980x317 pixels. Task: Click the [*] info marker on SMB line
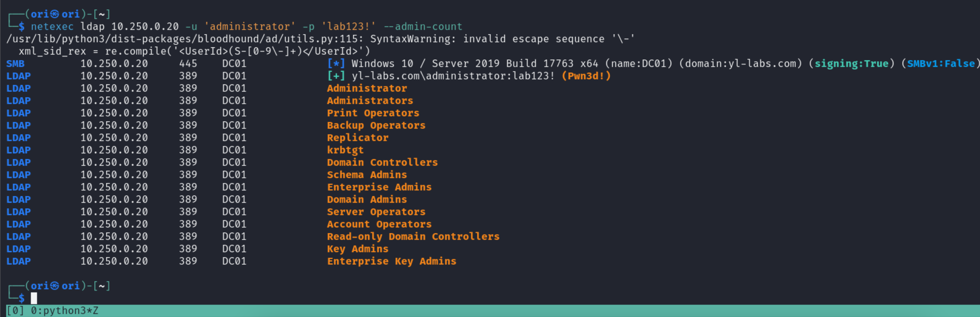pyautogui.click(x=336, y=63)
